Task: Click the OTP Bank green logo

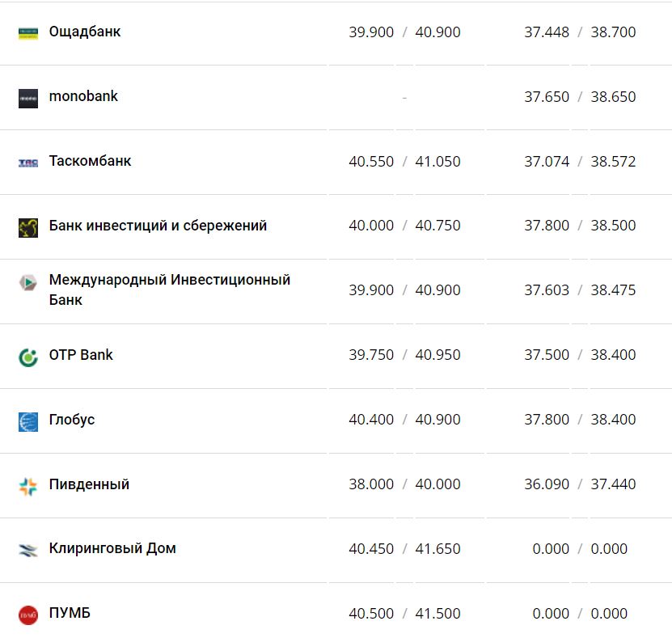Action: tap(28, 357)
